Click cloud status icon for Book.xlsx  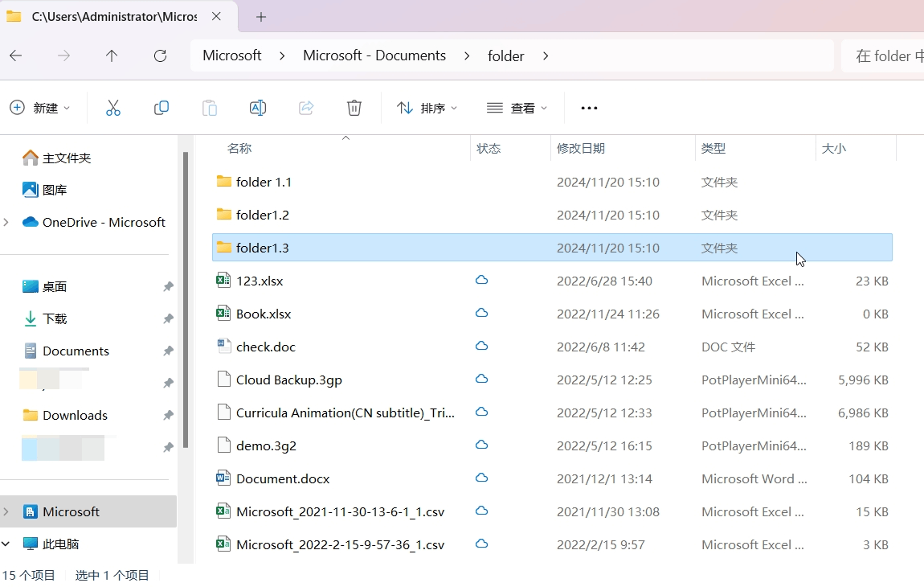coord(481,314)
